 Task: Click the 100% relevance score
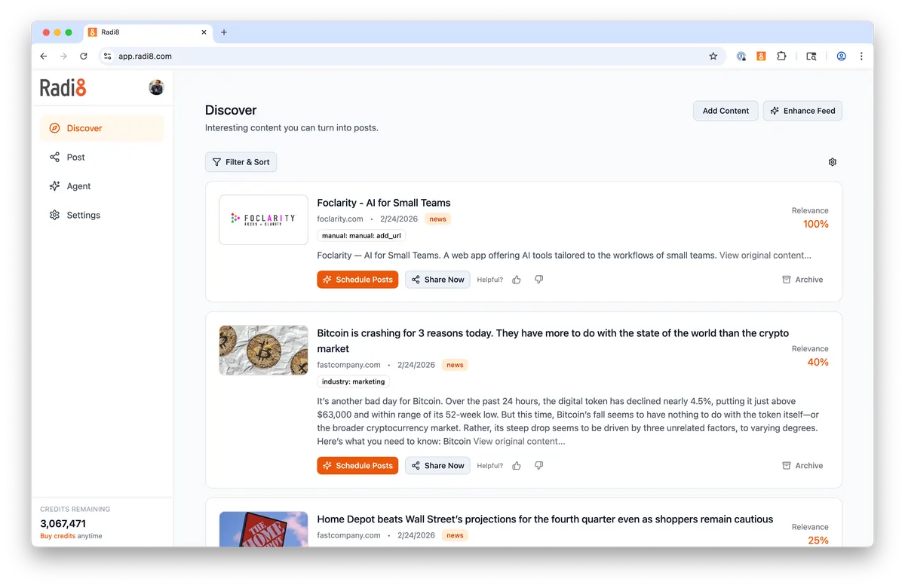[x=815, y=224]
